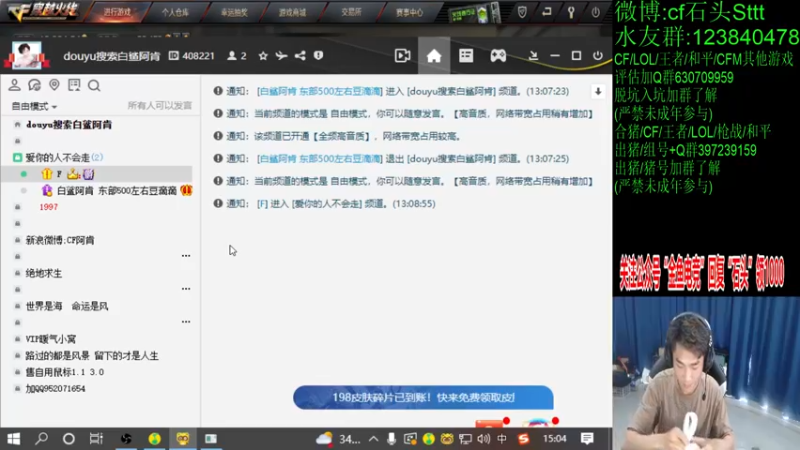
Task: Select user 白鲨阿肯 东部500左右豆滴滴
Action: pyautogui.click(x=117, y=191)
